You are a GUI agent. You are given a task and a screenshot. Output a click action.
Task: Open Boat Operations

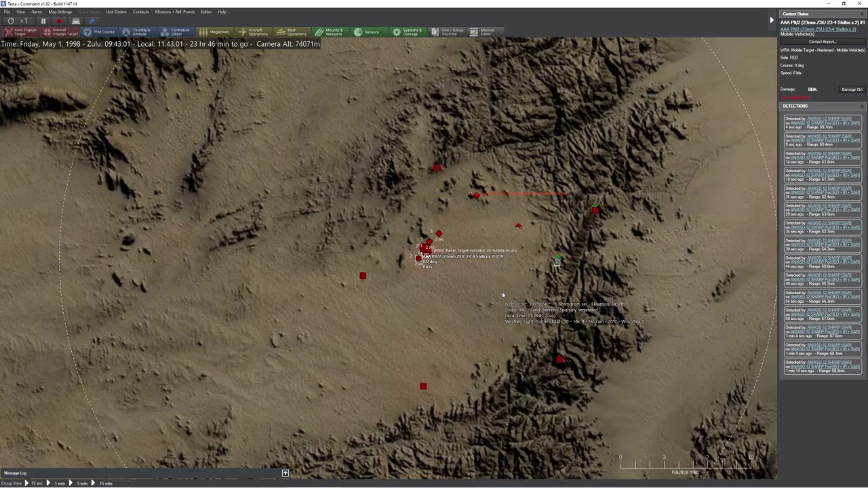click(292, 32)
